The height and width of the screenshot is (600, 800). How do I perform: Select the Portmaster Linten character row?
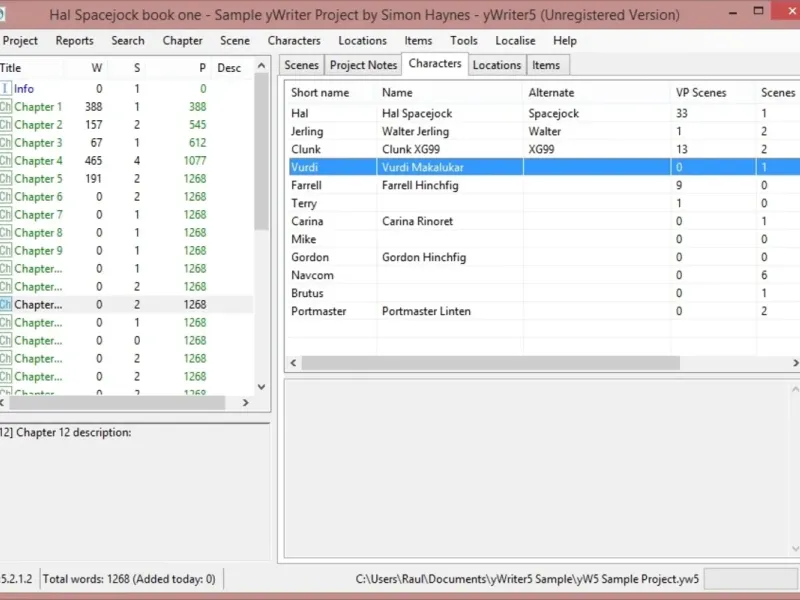(x=543, y=311)
